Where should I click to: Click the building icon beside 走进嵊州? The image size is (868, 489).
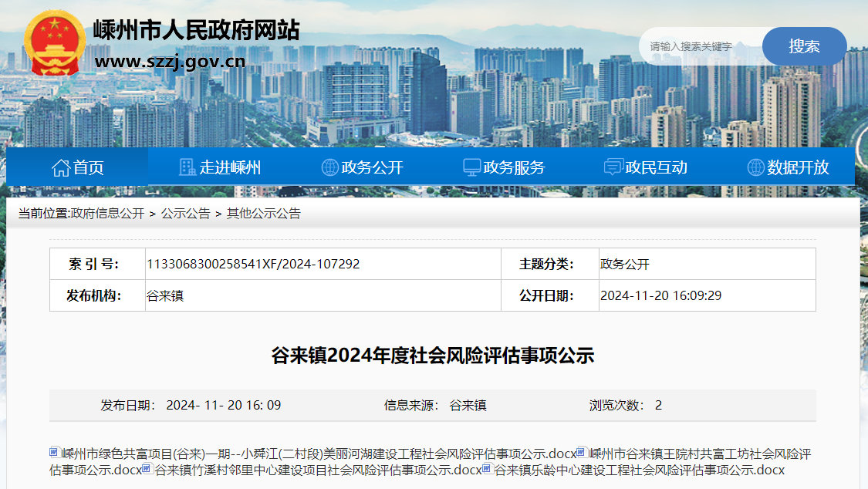(x=187, y=167)
